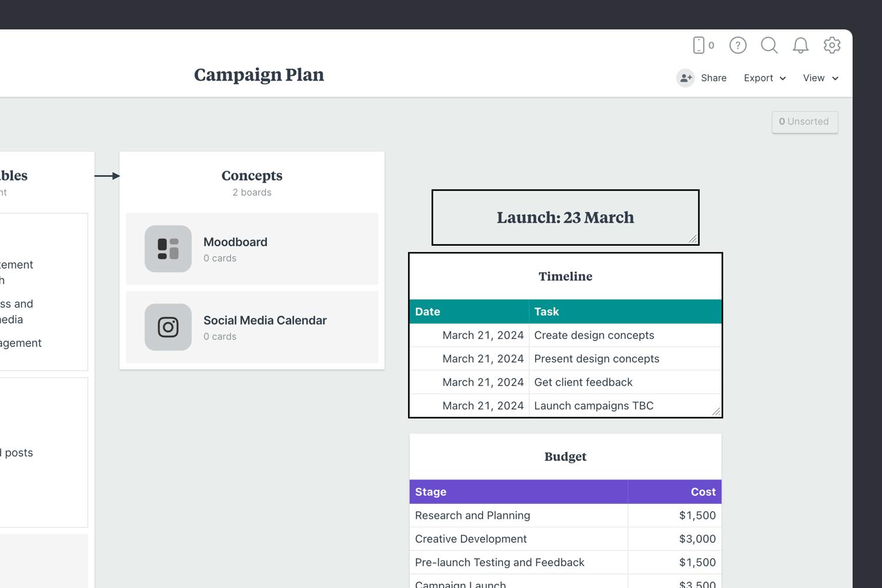Open settings using the gear icon
This screenshot has width=882, height=588.
point(832,45)
